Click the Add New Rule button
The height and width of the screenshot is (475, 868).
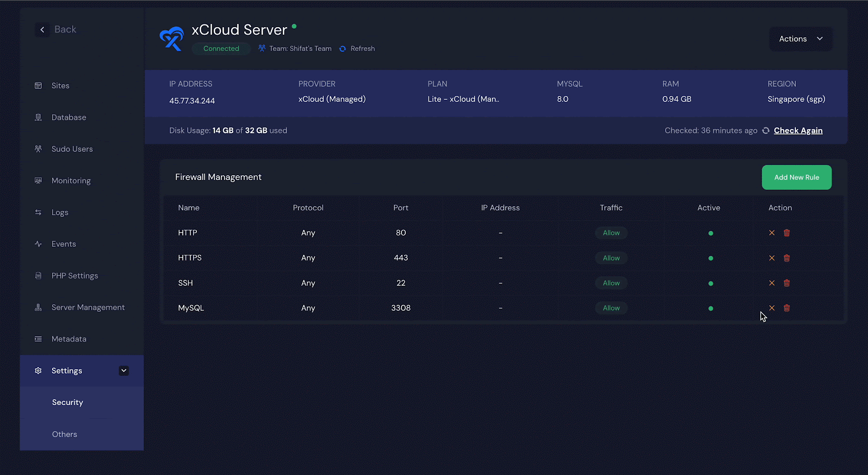796,177
